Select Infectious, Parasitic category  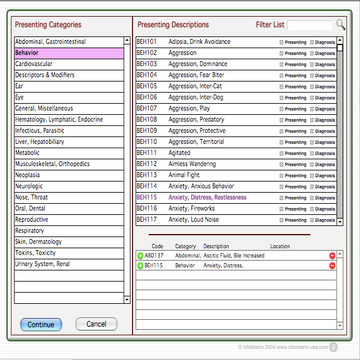[69, 131]
